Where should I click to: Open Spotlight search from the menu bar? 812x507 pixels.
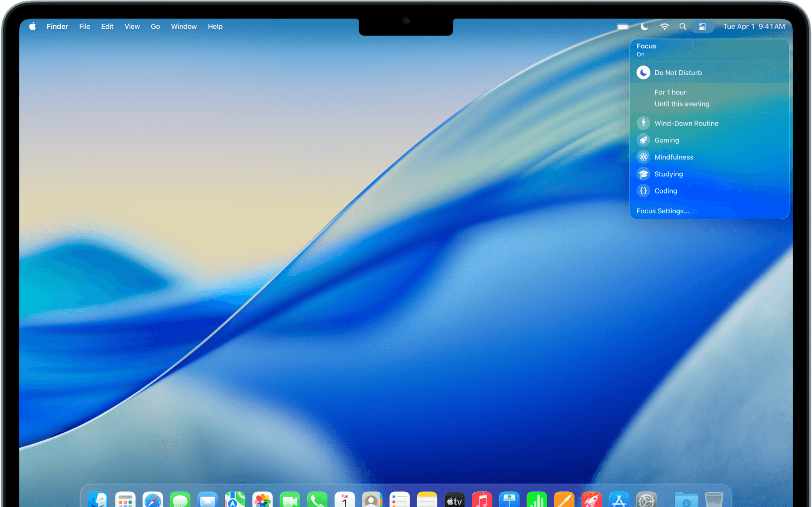coord(683,27)
